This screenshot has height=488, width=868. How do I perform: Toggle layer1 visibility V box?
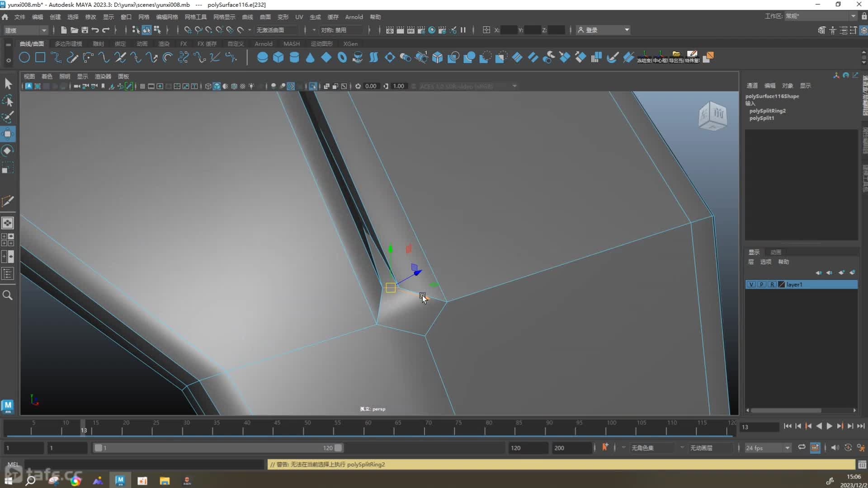point(751,285)
